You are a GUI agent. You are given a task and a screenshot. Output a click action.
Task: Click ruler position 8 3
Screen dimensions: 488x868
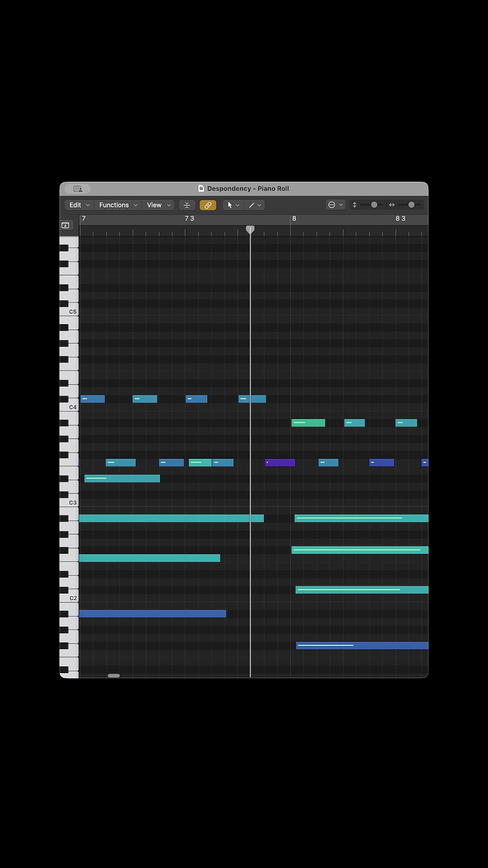pyautogui.click(x=400, y=218)
